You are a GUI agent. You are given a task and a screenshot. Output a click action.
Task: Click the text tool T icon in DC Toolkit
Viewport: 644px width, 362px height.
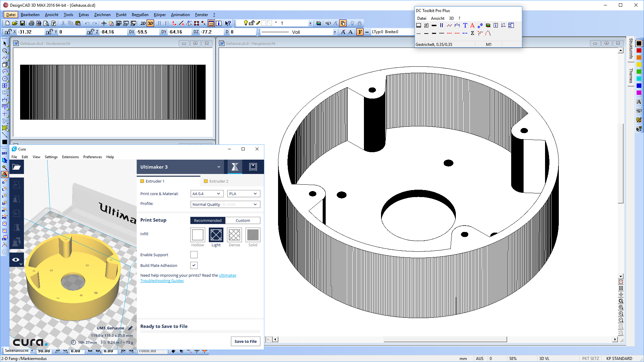tap(465, 25)
